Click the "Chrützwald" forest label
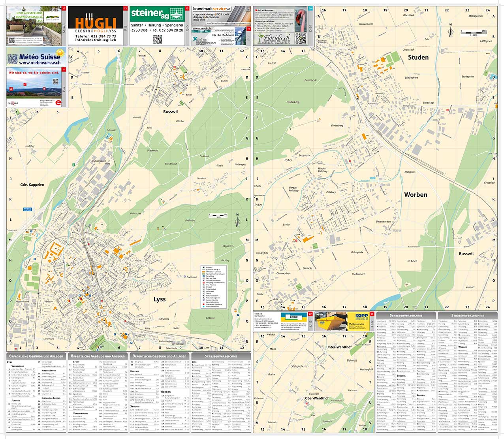 [171, 164]
